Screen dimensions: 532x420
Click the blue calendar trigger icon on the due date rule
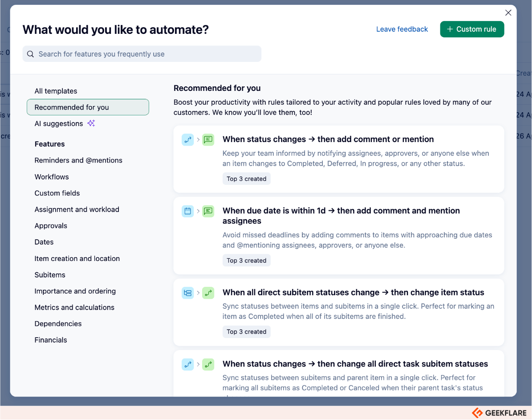coord(187,211)
